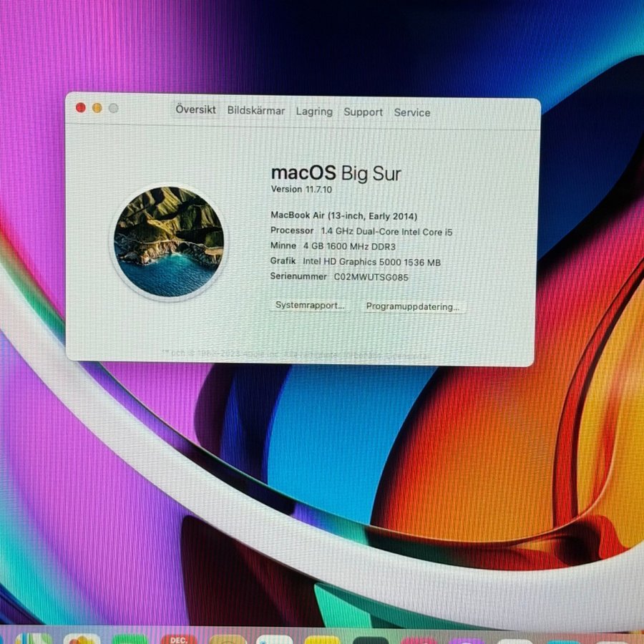
Task: Click the Version 11.7.10 text
Action: coord(301,190)
